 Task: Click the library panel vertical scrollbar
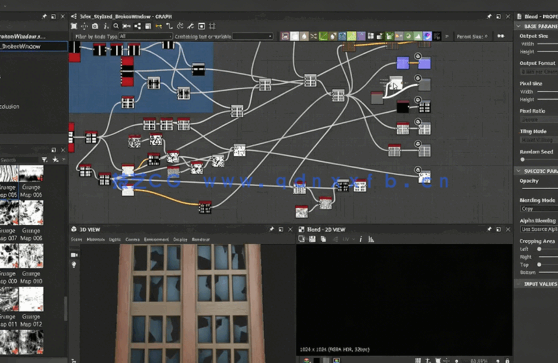click(65, 308)
